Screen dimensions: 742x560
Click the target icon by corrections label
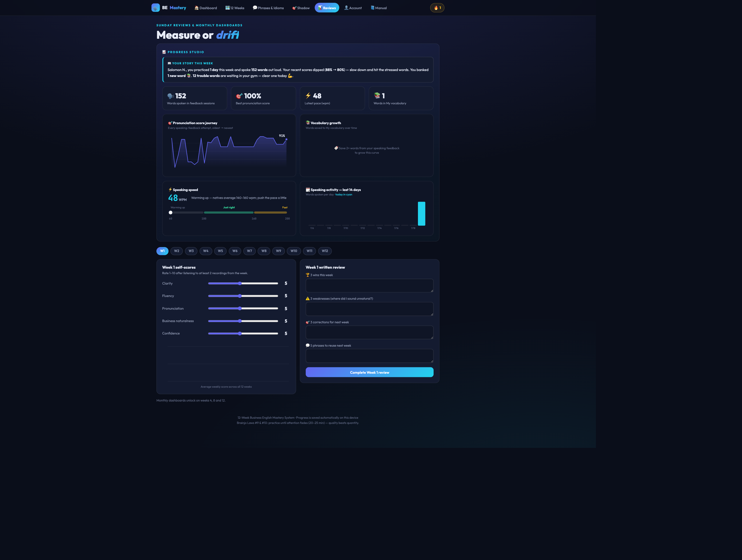click(x=308, y=322)
